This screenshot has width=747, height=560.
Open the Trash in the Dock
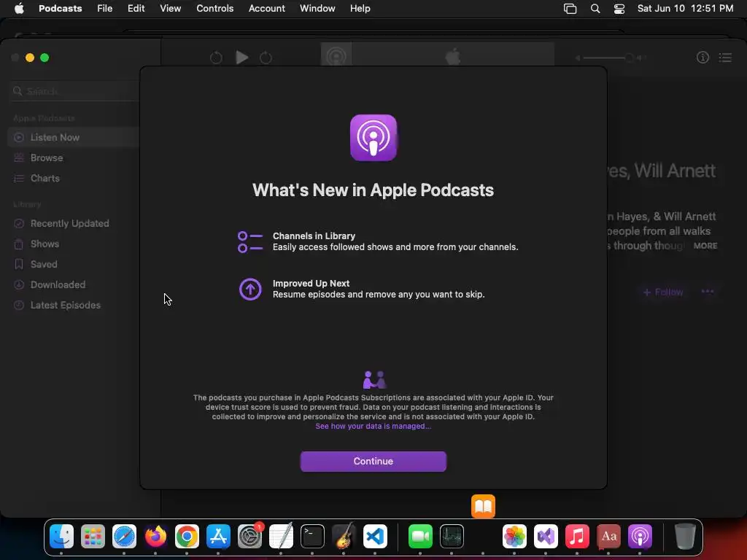(685, 537)
